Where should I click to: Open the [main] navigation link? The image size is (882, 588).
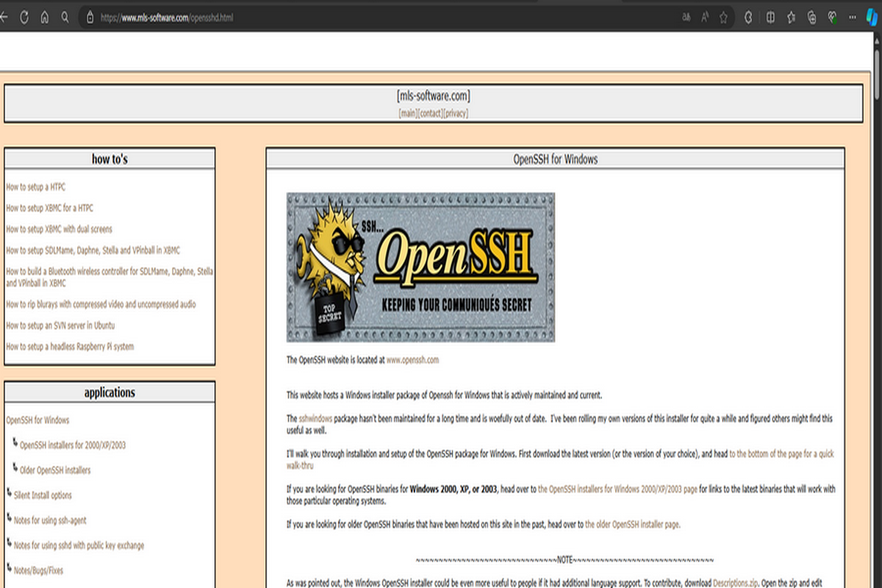coord(407,113)
